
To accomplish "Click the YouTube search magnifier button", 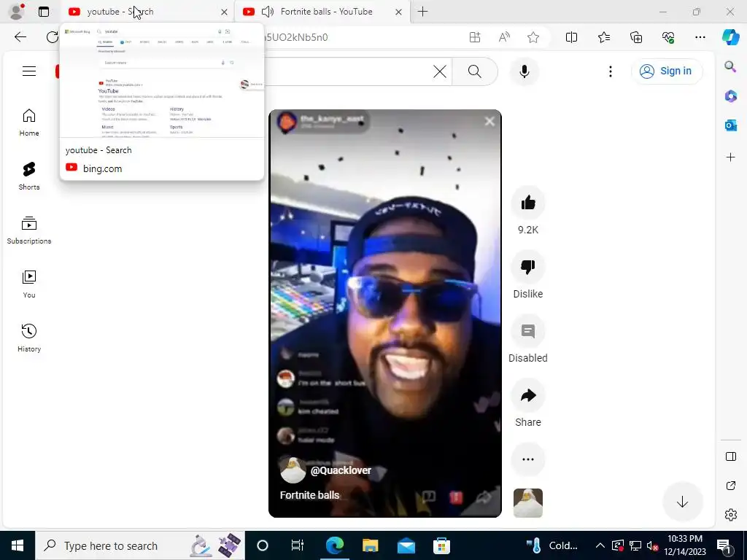I will [x=474, y=71].
